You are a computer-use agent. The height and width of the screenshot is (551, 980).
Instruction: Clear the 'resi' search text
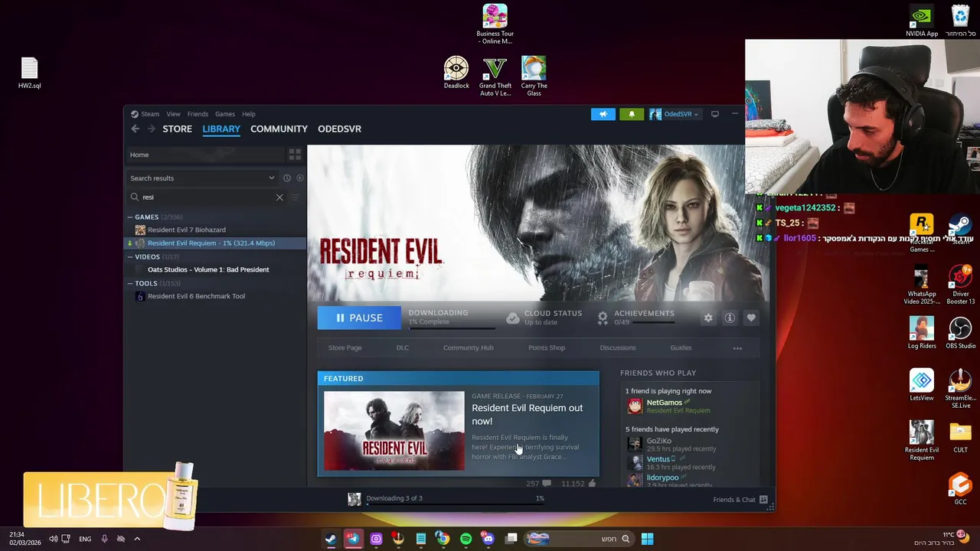(x=279, y=197)
